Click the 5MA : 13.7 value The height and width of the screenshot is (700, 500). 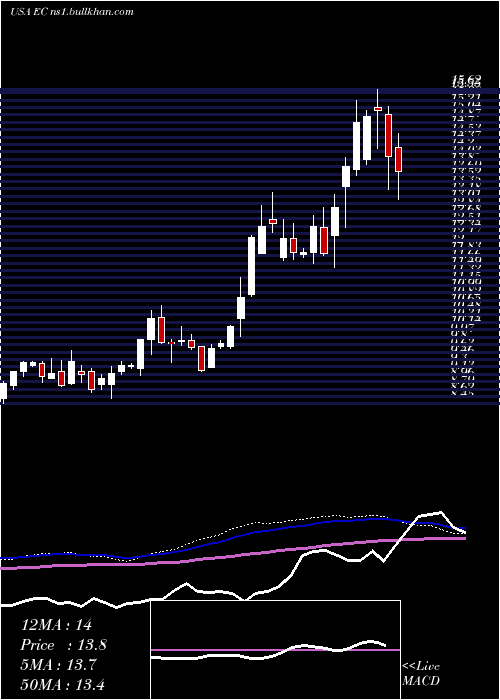tap(58, 665)
